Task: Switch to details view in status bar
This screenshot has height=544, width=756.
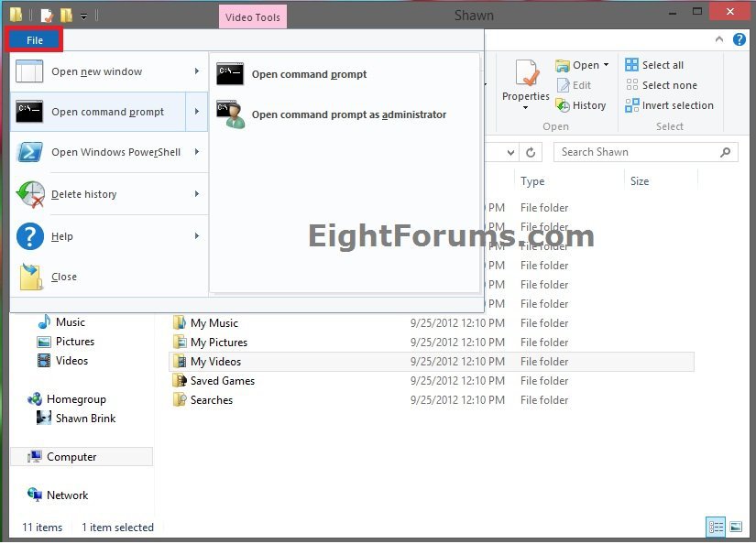Action: click(x=716, y=527)
